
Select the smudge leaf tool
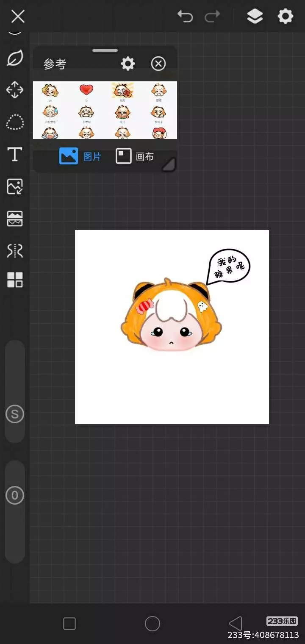(15, 58)
